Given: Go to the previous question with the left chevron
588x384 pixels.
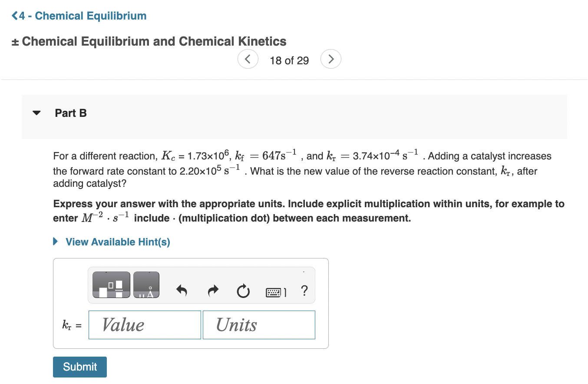Looking at the screenshot, I should pyautogui.click(x=248, y=59).
